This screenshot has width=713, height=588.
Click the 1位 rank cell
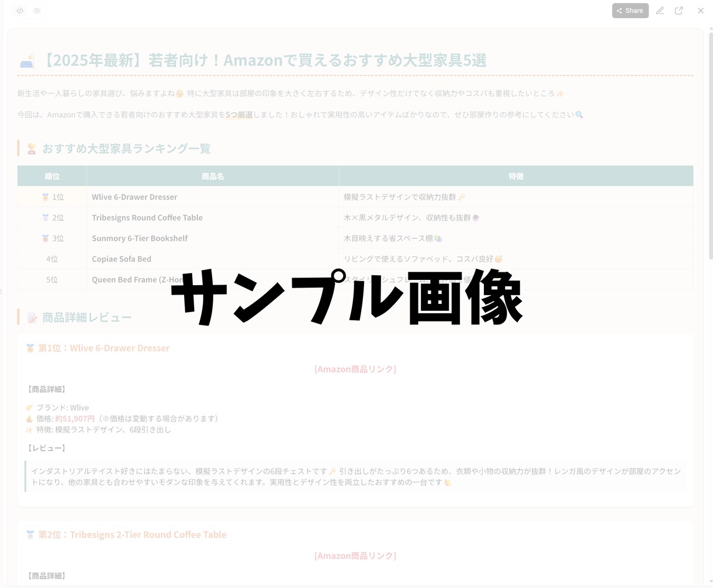tap(52, 197)
